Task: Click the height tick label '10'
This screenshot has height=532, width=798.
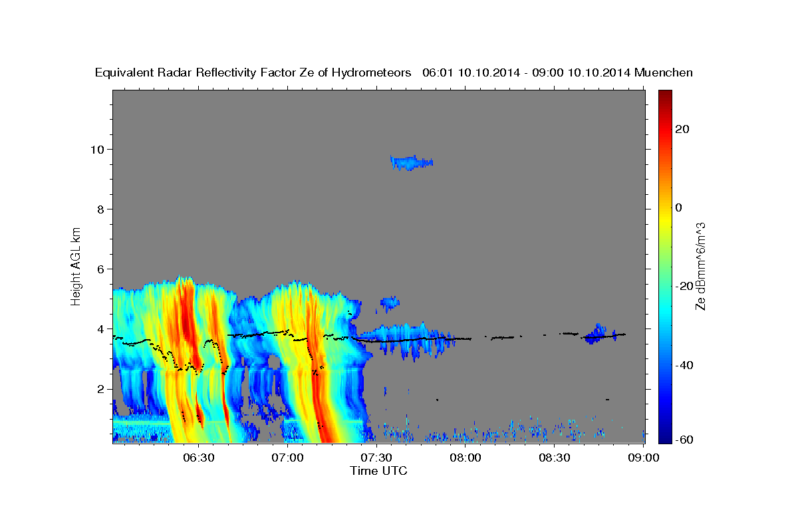Action: [99, 149]
